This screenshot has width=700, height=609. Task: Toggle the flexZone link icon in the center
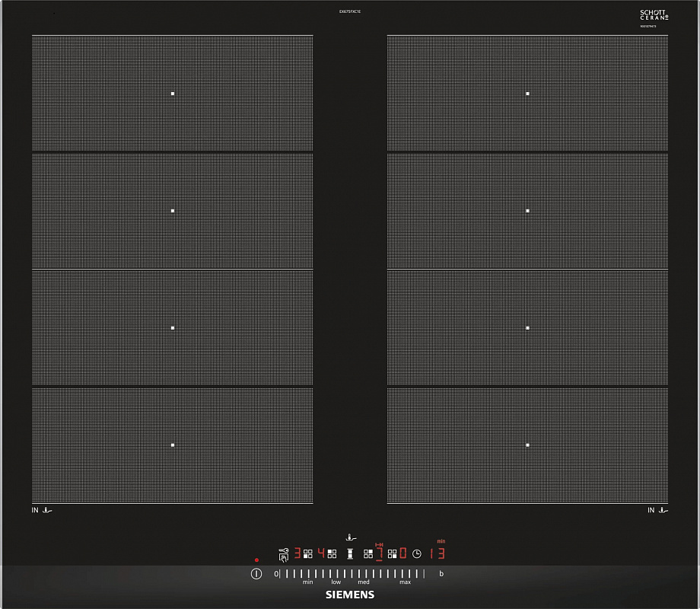pyautogui.click(x=350, y=553)
